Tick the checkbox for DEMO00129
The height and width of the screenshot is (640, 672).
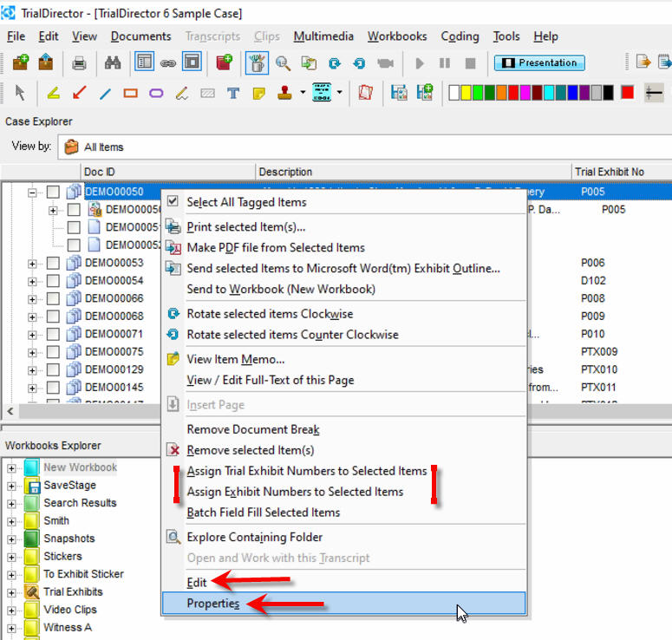pos(53,369)
